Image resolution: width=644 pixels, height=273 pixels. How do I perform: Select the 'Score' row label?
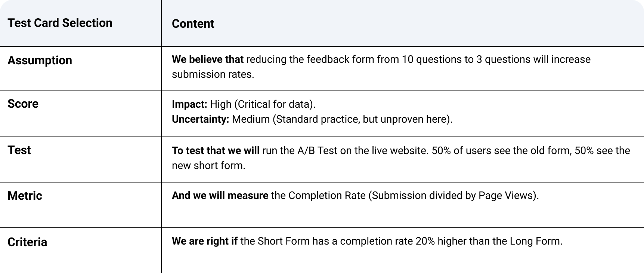click(23, 104)
